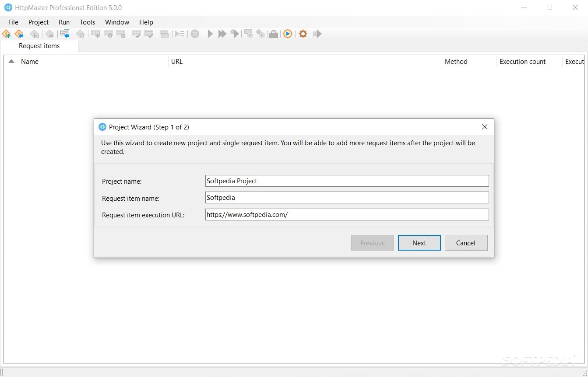Screen dimensions: 588x377
Task: Click the grayed list icon with lines
Action: point(180,34)
